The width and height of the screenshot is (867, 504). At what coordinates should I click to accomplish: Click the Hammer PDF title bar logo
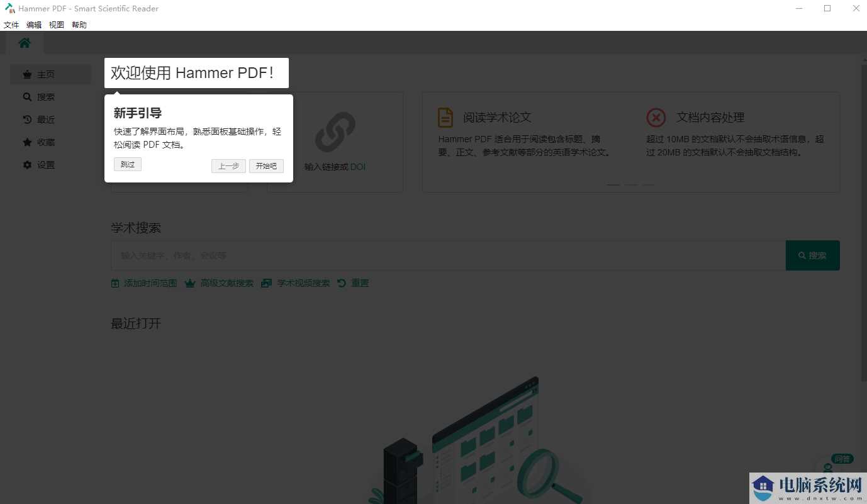[x=9, y=8]
